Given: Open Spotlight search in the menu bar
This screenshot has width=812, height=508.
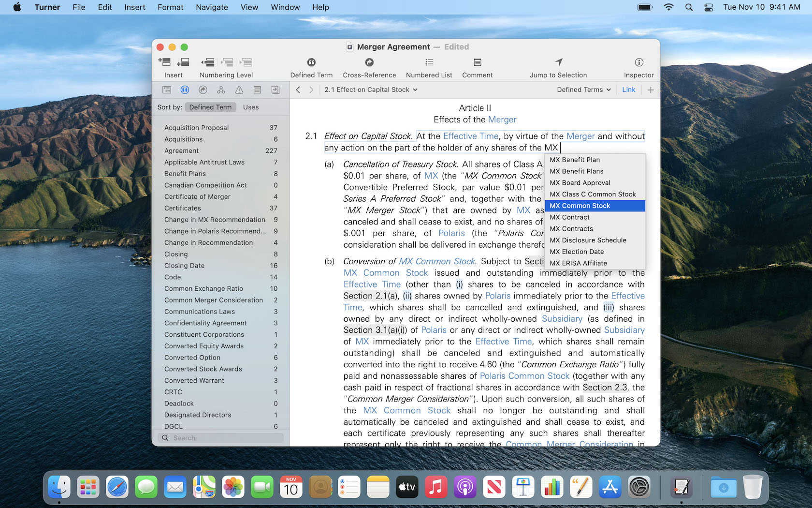Looking at the screenshot, I should pos(689,7).
